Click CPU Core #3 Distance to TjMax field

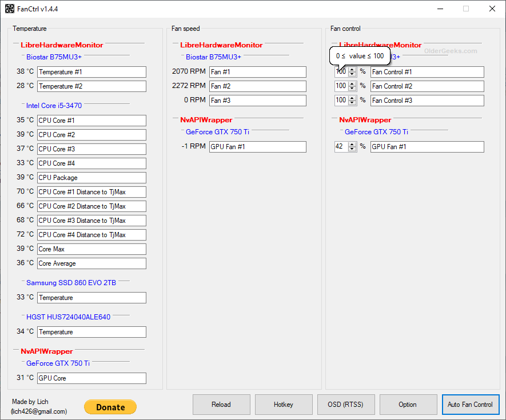91,221
